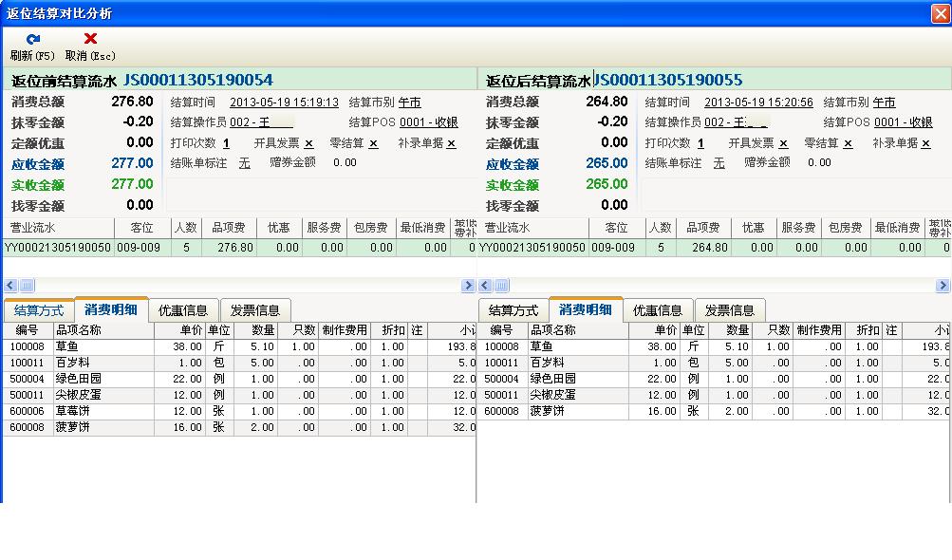Click the red 取消 (Esc) cancel icon

(91, 40)
